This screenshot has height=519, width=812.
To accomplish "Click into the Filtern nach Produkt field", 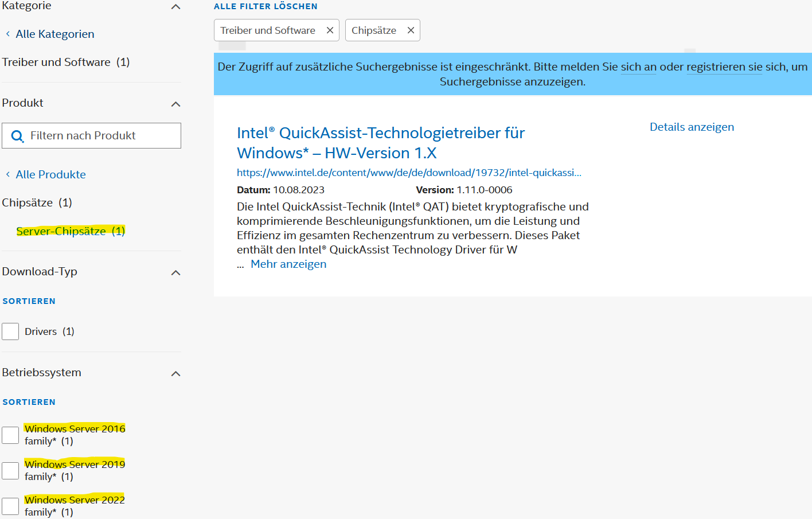I will click(92, 136).
